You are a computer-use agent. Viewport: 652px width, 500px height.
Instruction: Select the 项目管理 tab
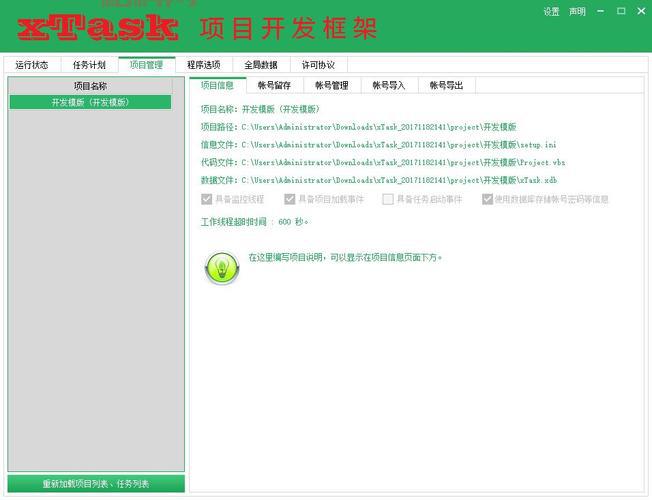coord(147,65)
